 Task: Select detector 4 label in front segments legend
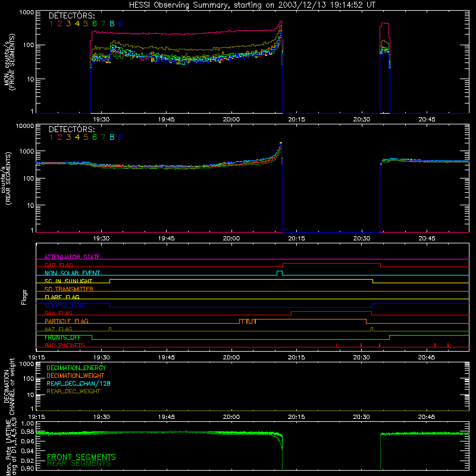(x=77, y=23)
